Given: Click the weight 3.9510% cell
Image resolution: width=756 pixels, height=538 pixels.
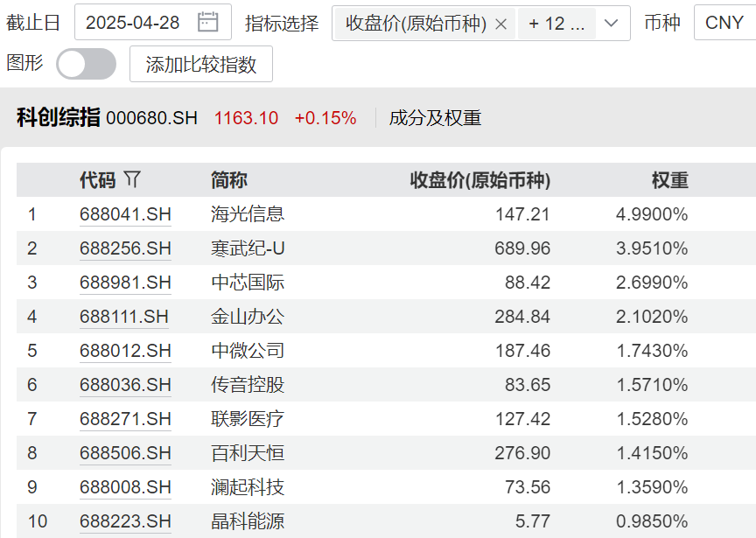Looking at the screenshot, I should (x=652, y=248).
